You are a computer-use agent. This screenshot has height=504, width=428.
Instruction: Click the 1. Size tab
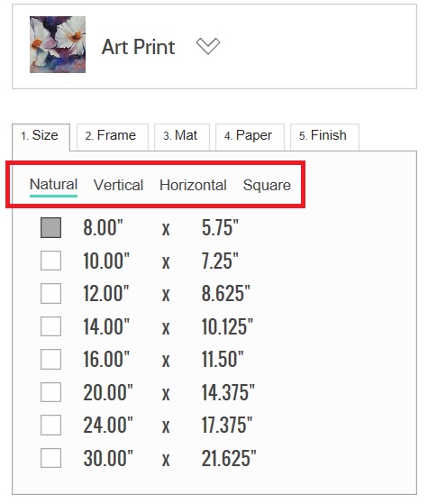pos(41,137)
